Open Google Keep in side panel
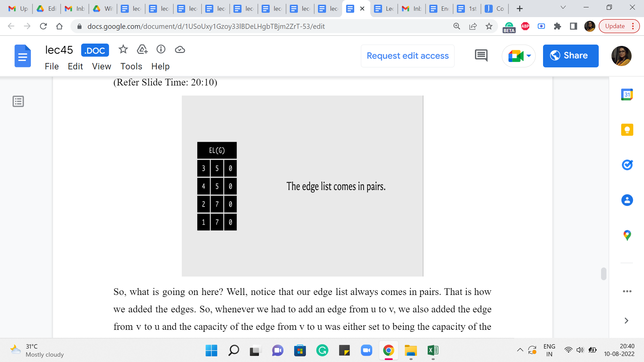The width and height of the screenshot is (644, 362). [x=627, y=130]
